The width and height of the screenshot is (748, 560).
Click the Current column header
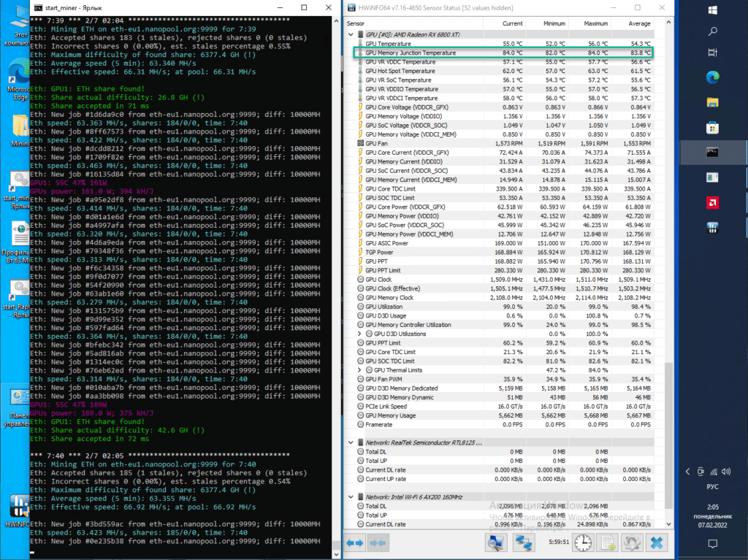504,23
